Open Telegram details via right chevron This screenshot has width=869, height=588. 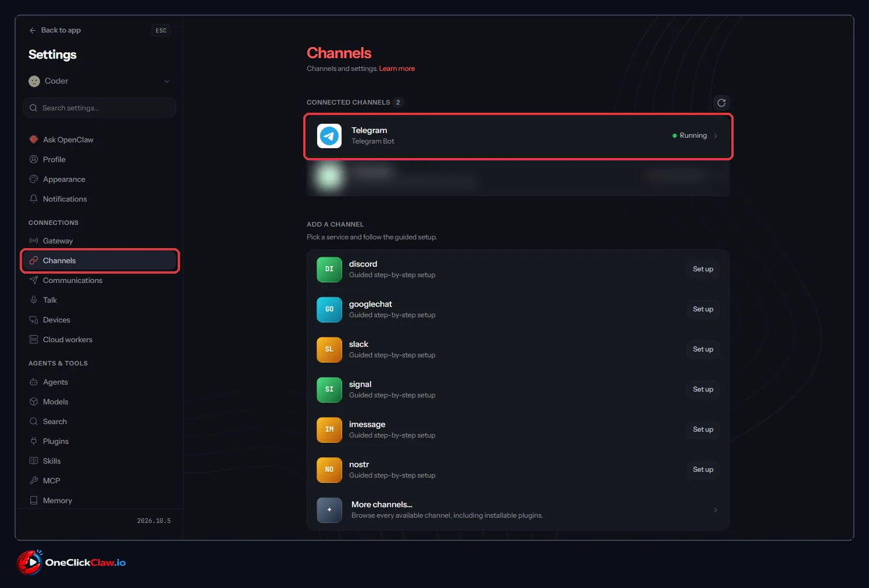[x=716, y=136]
